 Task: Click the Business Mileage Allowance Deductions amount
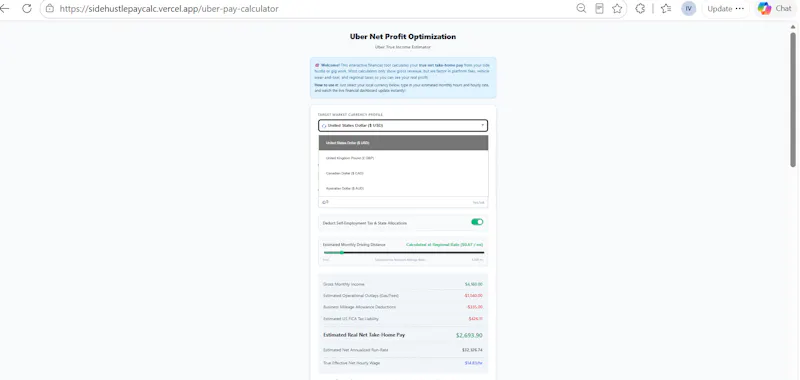(475, 307)
